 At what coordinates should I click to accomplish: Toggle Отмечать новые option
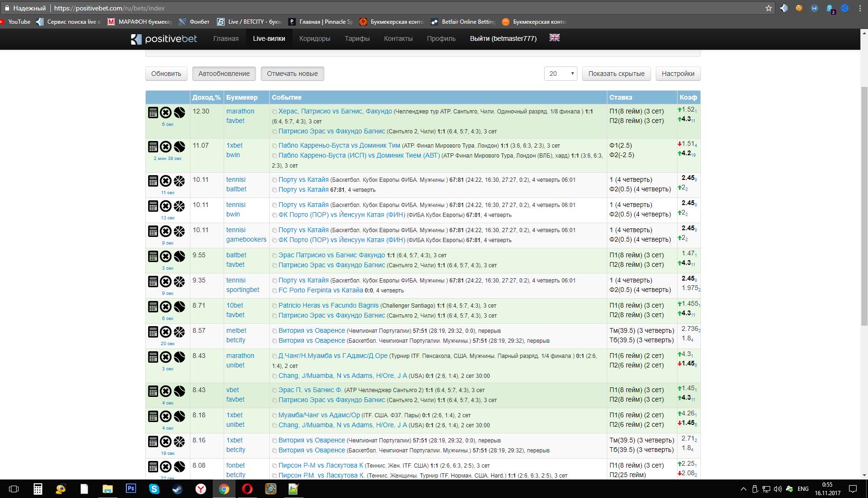pyautogui.click(x=292, y=74)
